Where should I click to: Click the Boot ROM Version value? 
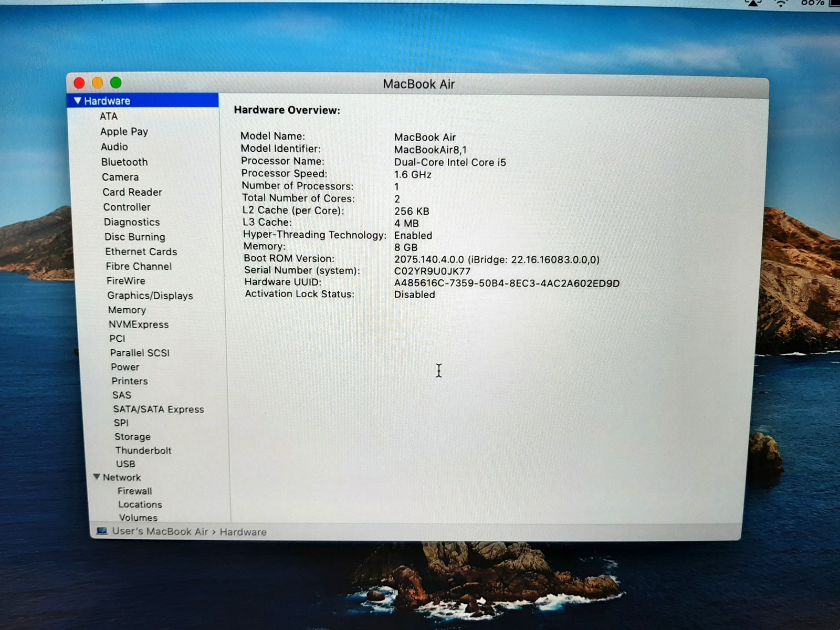(497, 259)
